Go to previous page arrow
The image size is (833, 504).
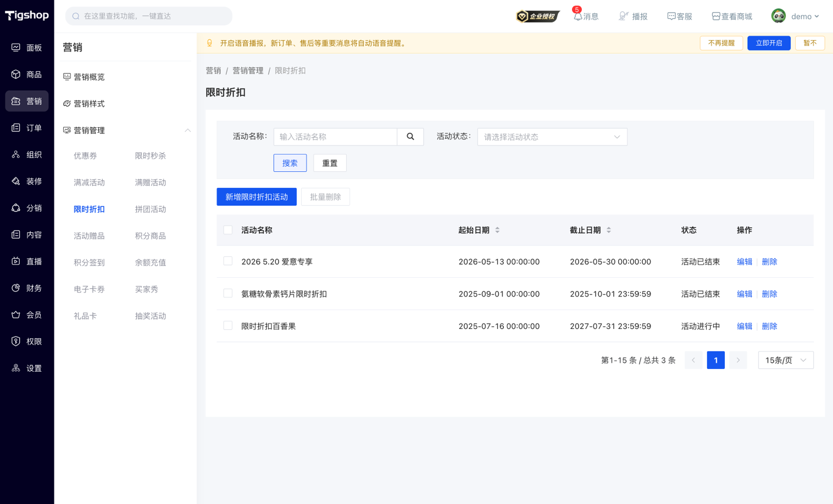pos(693,360)
